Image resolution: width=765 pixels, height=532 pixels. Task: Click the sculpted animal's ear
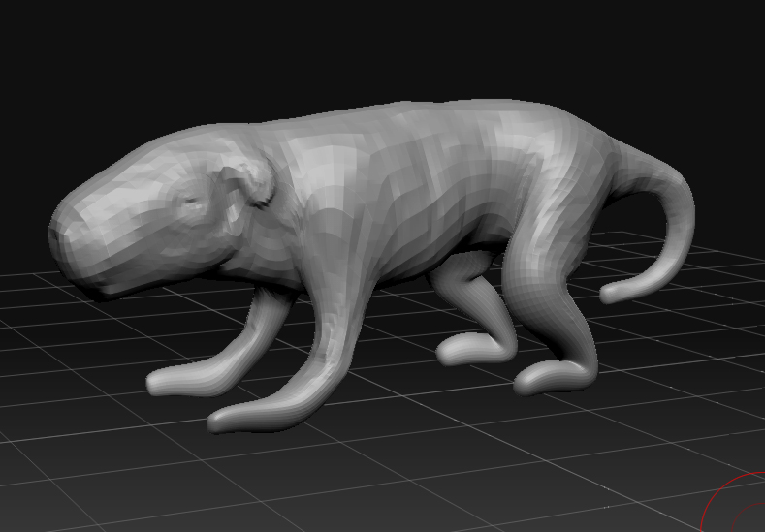250,184
